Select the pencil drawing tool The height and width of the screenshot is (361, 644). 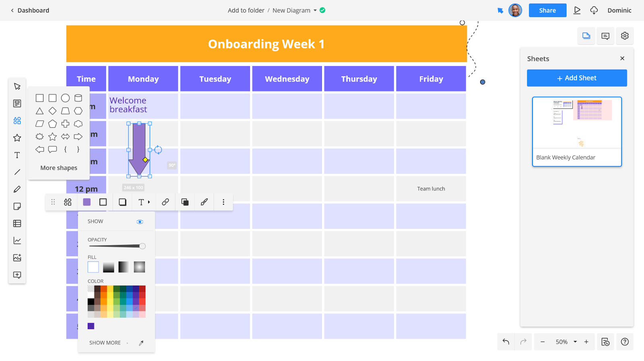point(17,189)
